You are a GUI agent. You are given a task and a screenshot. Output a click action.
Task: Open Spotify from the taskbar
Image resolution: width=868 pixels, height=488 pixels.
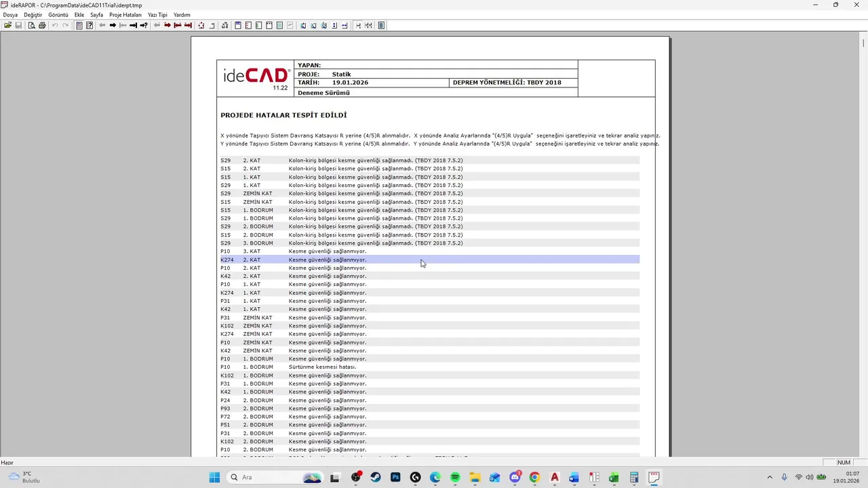click(455, 477)
